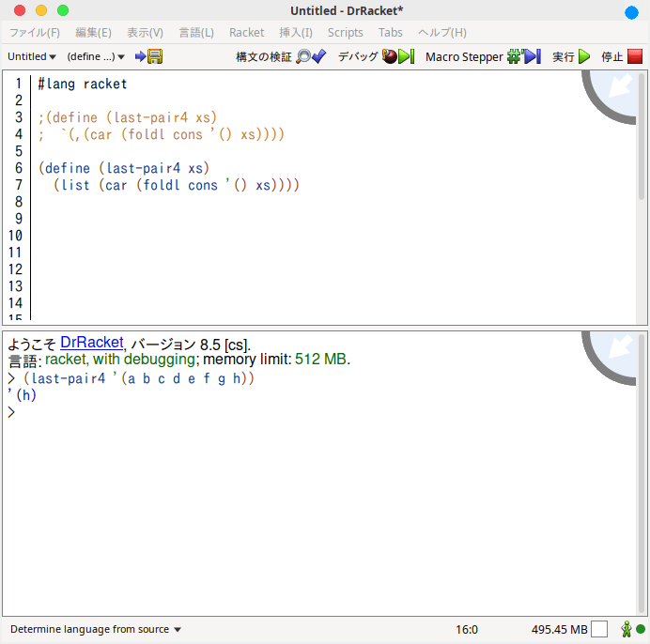Click the Save floppy disk icon
650x644 pixels.
click(155, 56)
